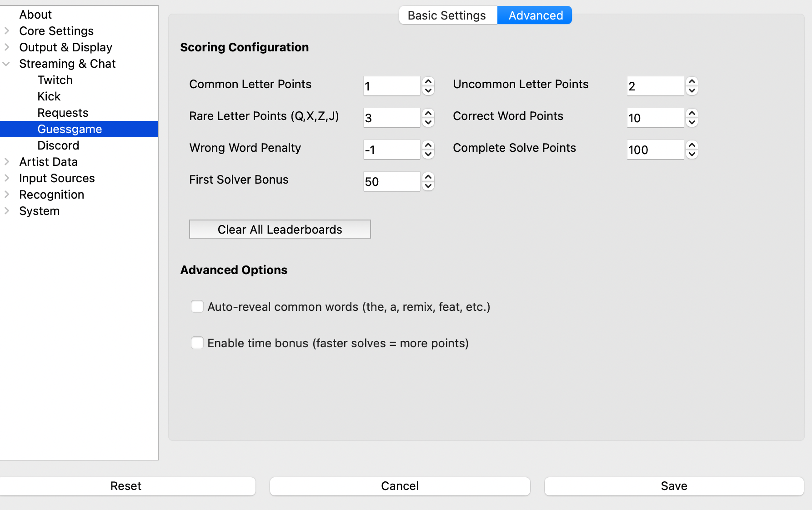Switch to the Basic Settings tab

447,15
